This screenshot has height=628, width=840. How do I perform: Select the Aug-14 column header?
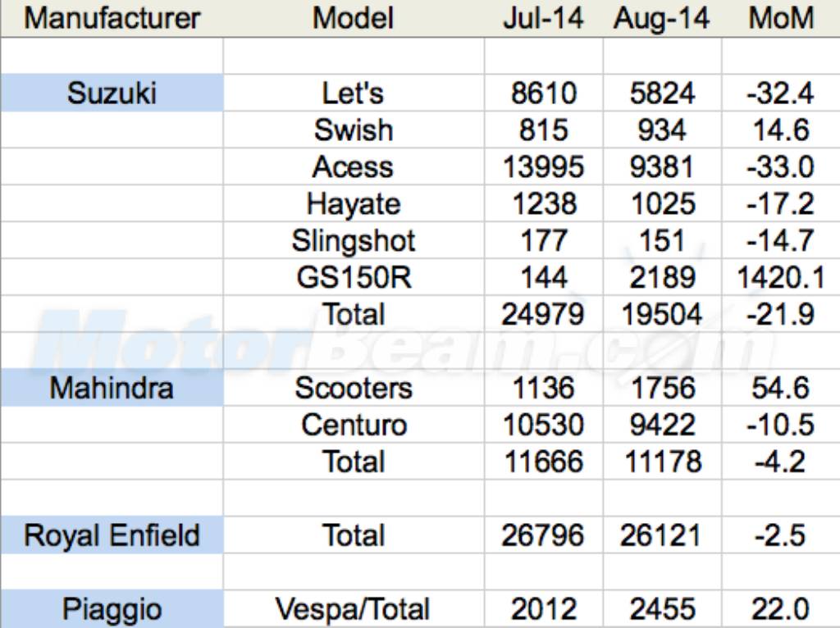click(x=661, y=19)
